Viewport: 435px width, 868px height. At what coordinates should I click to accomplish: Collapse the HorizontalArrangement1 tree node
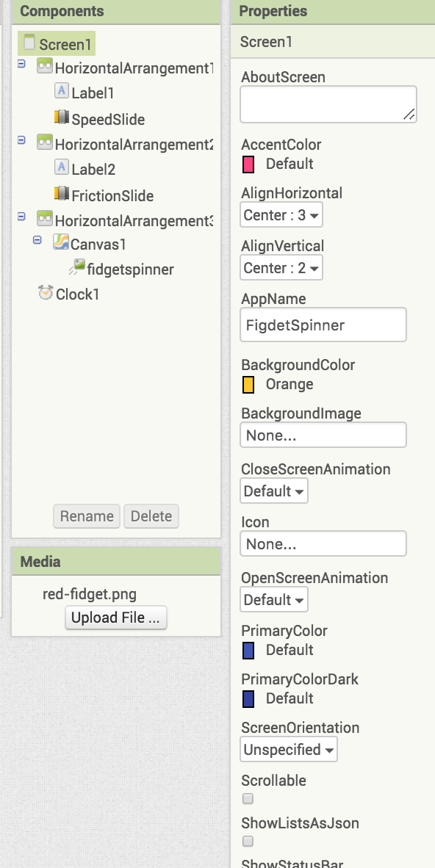coord(21,64)
